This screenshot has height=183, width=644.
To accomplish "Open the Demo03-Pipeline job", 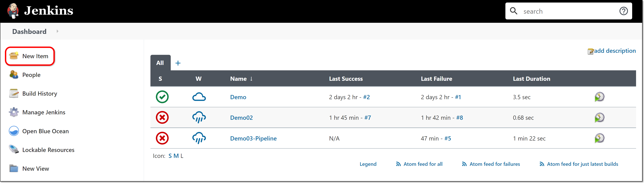I will click(x=253, y=138).
